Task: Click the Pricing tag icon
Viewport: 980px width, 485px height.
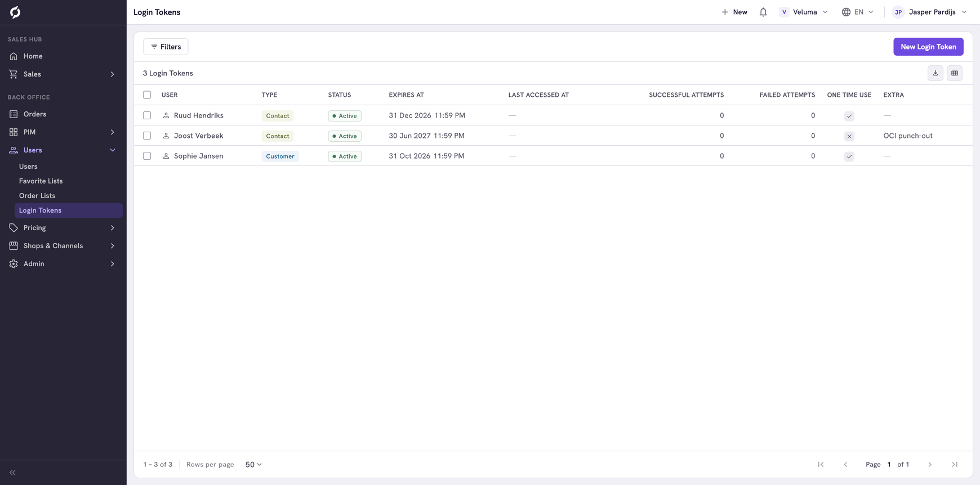Action: coord(14,228)
